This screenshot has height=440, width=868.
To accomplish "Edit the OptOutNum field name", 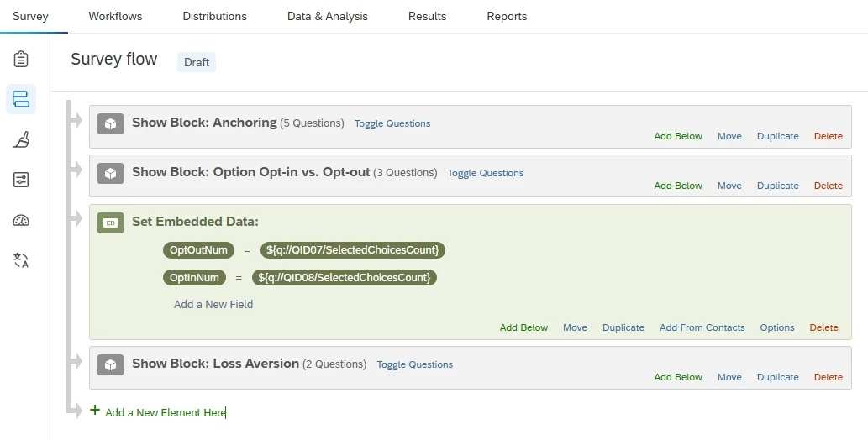I will pyautogui.click(x=198, y=250).
